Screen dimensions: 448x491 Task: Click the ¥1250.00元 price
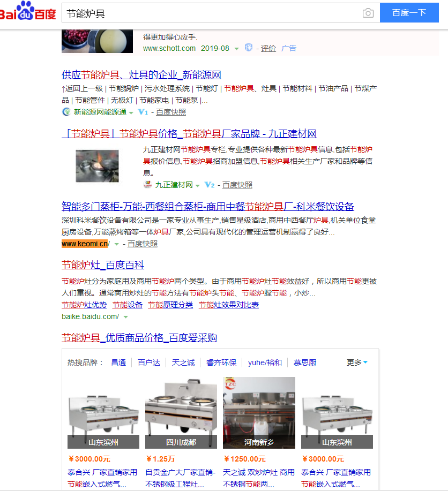coord(245,459)
